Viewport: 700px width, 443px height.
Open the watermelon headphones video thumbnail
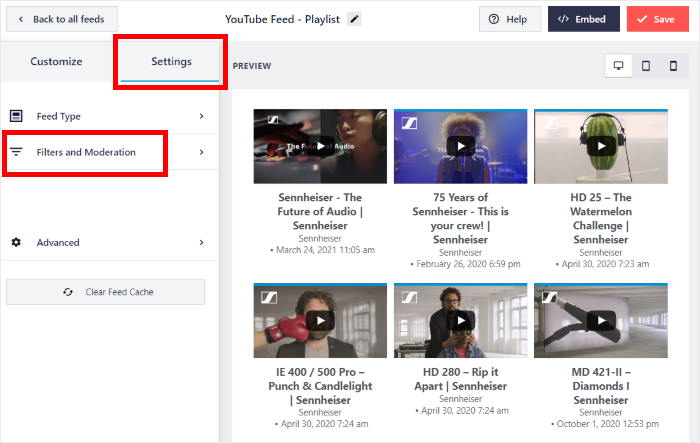point(601,146)
